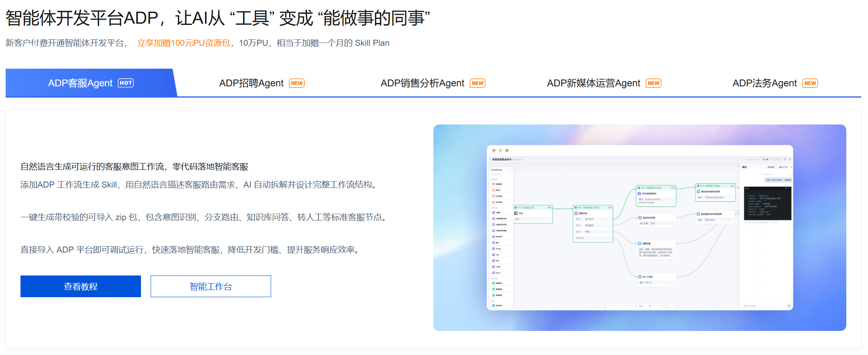Click the text 相当于加赠一个月的 Skill Plan
Screen dimensions: 868x355
(333, 43)
